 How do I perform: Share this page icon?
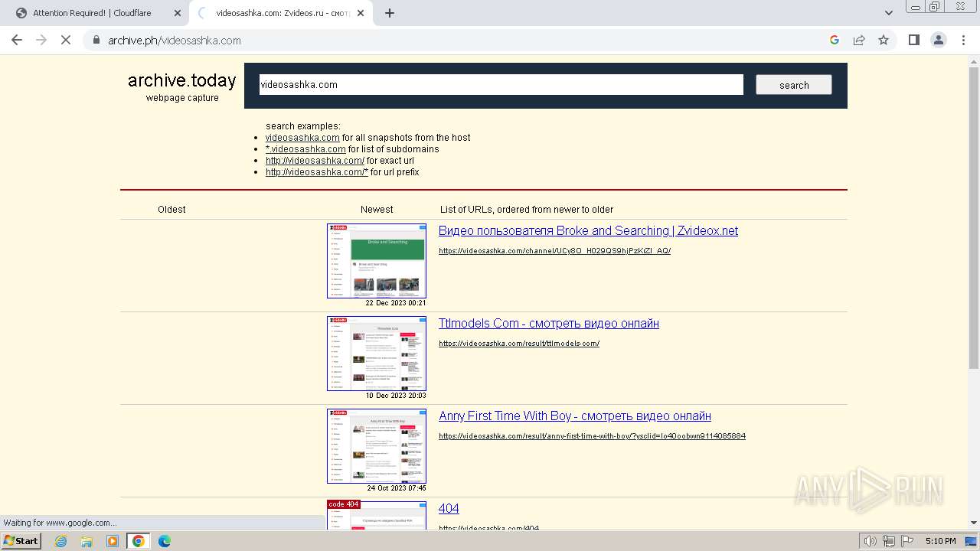pyautogui.click(x=859, y=40)
